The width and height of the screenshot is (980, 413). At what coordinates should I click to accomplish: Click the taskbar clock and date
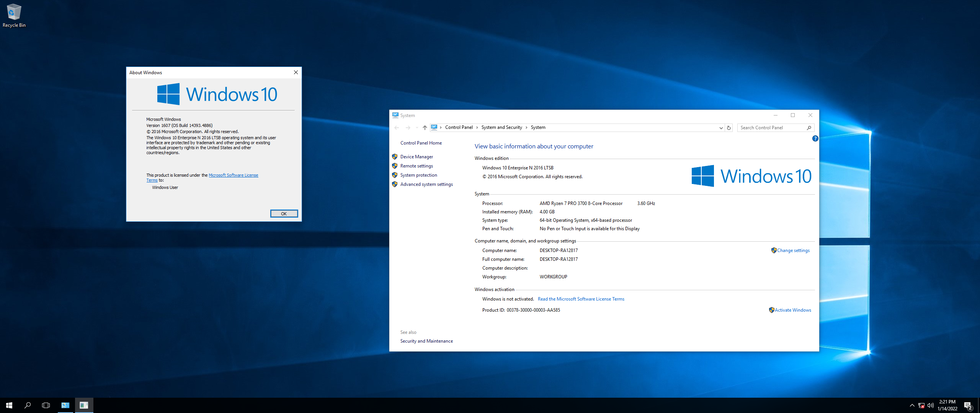coord(947,405)
